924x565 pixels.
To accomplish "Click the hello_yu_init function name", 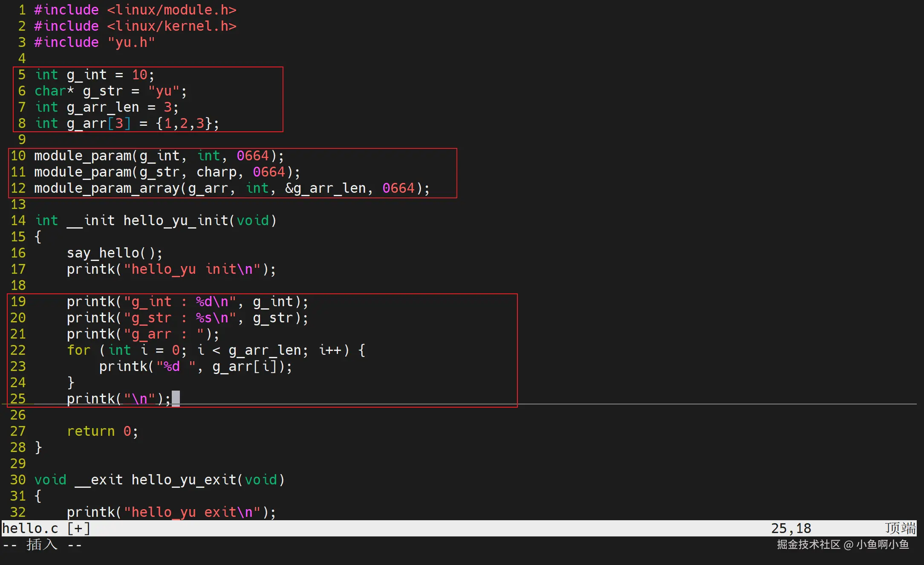I will (x=176, y=220).
